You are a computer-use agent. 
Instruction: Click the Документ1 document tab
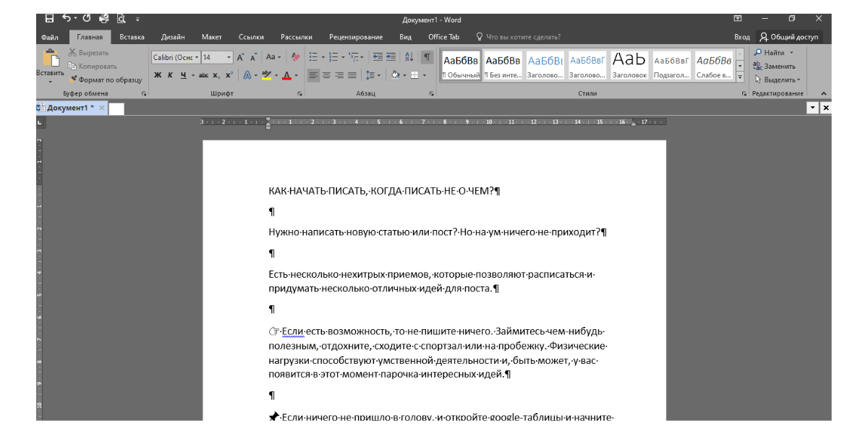(x=67, y=107)
